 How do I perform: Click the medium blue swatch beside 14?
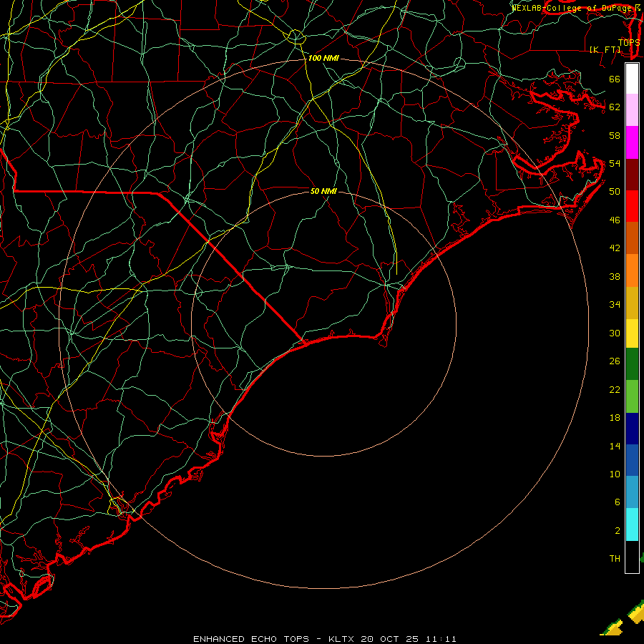pyautogui.click(x=632, y=460)
